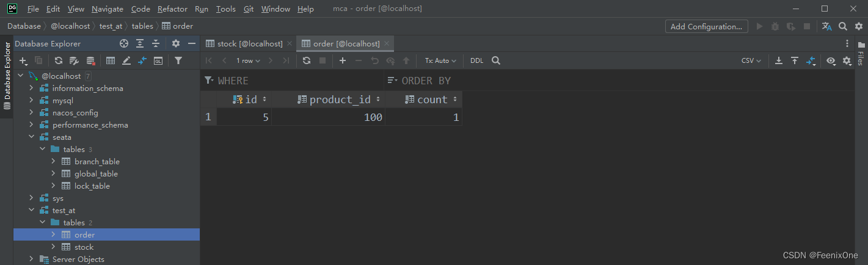
Task: Open the Tx: Auto transaction dropdown
Action: [x=440, y=60]
